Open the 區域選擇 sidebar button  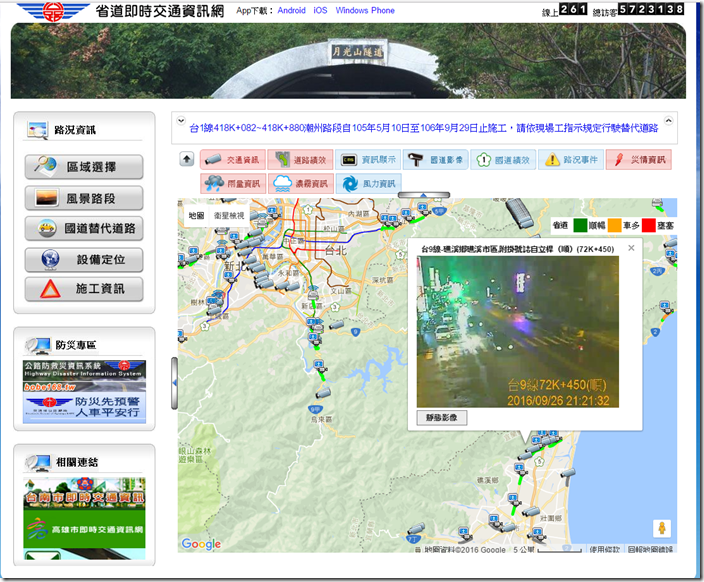coord(84,167)
